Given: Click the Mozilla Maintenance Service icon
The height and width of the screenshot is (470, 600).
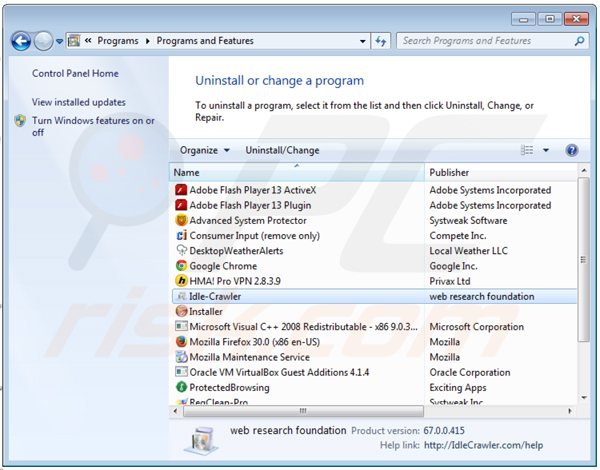Looking at the screenshot, I should 181,357.
